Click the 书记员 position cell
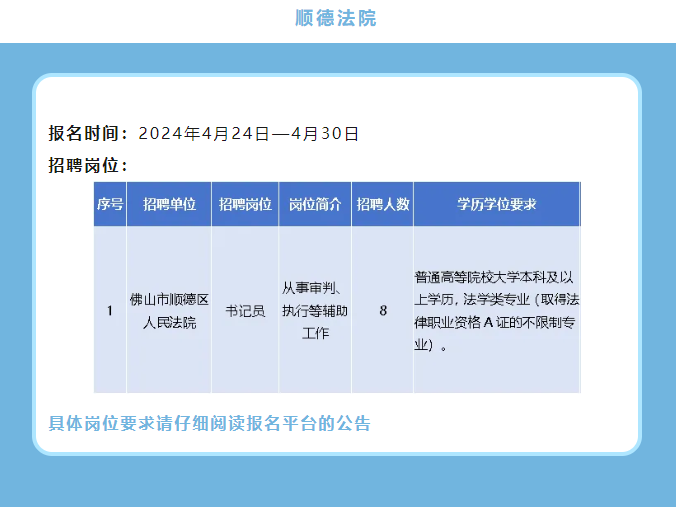 (245, 310)
